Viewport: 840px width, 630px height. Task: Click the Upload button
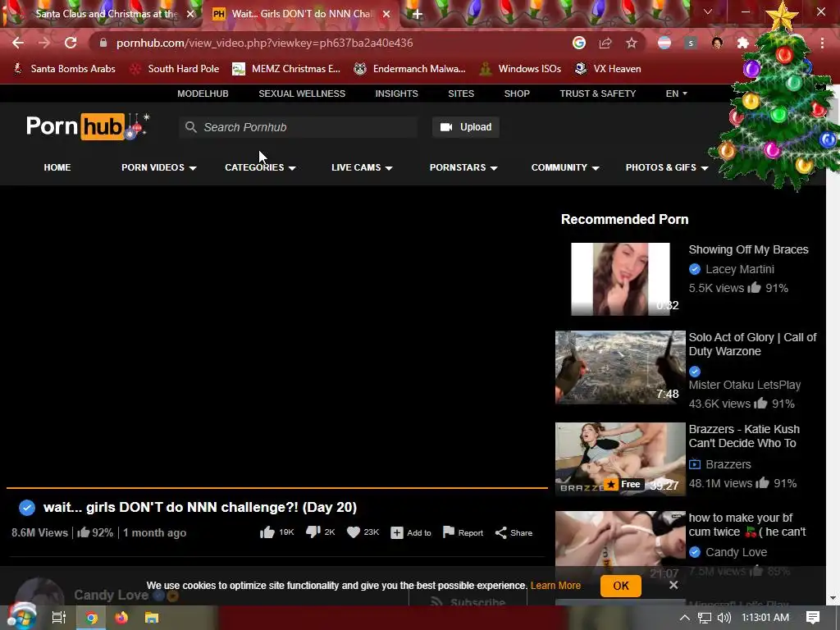[x=466, y=127]
